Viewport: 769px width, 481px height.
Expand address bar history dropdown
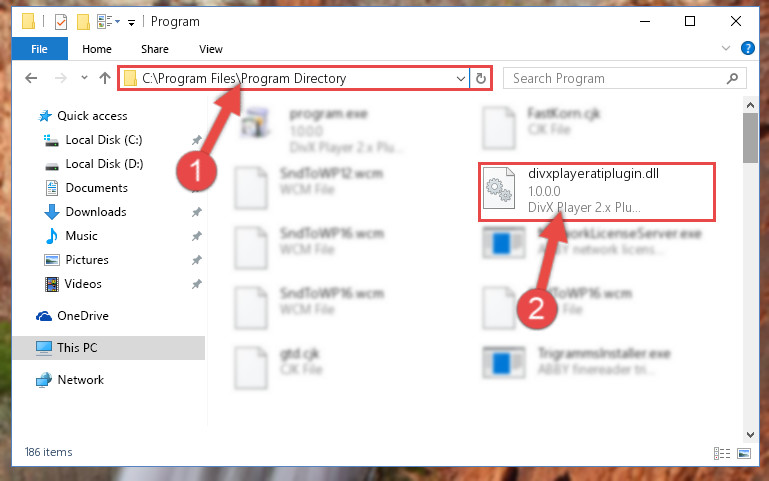(461, 78)
